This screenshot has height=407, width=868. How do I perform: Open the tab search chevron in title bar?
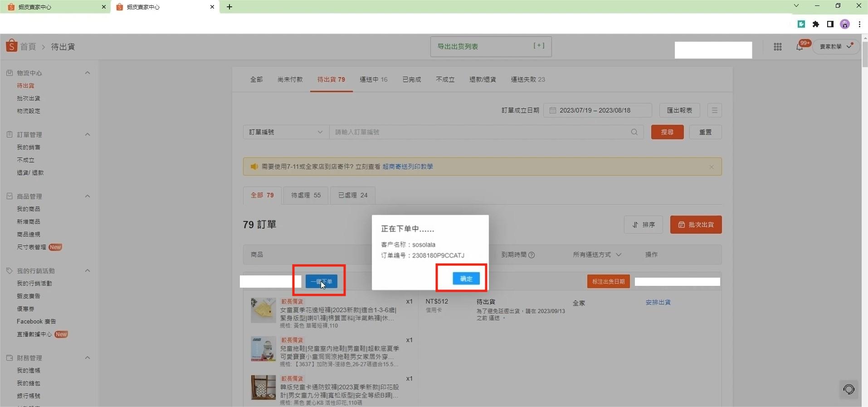796,6
